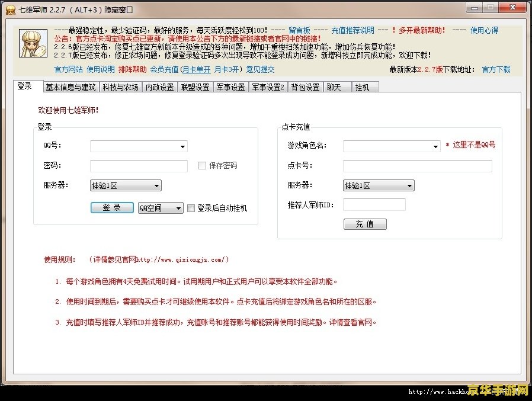
Task: Click usage rule 1 about 4天免费试用
Action: 197,281
